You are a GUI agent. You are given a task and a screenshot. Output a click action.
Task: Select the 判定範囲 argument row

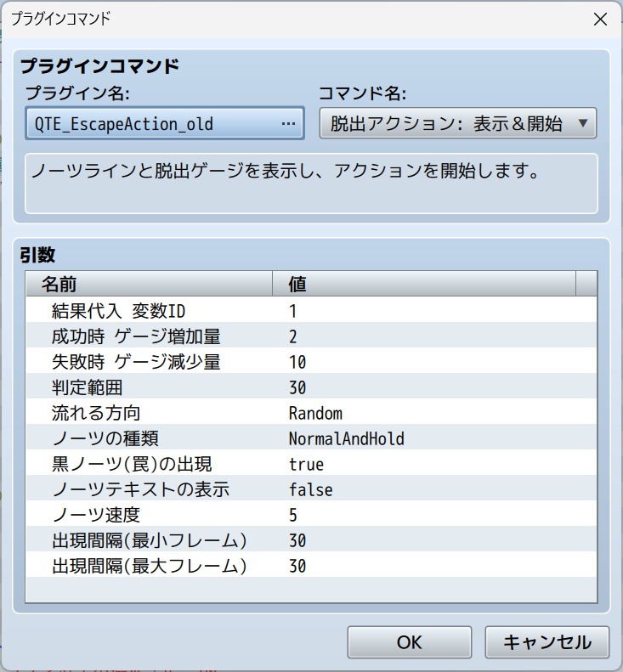click(x=311, y=387)
